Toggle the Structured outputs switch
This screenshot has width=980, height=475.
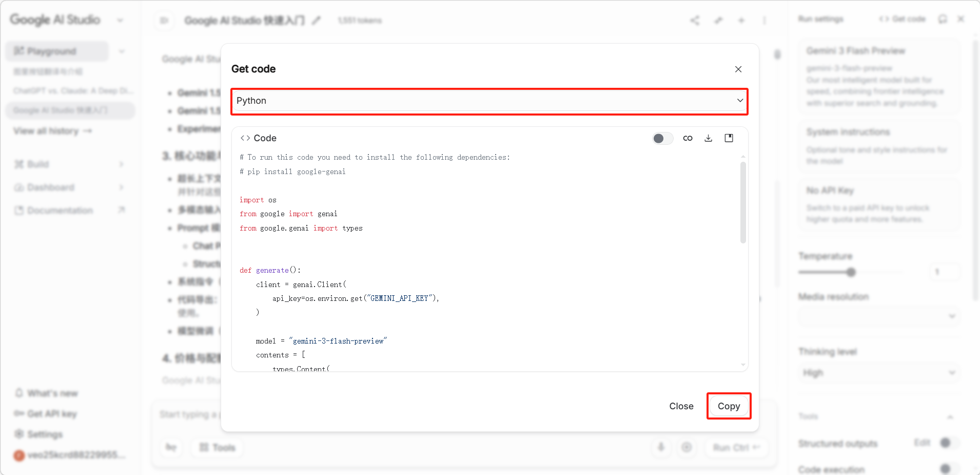(x=949, y=443)
